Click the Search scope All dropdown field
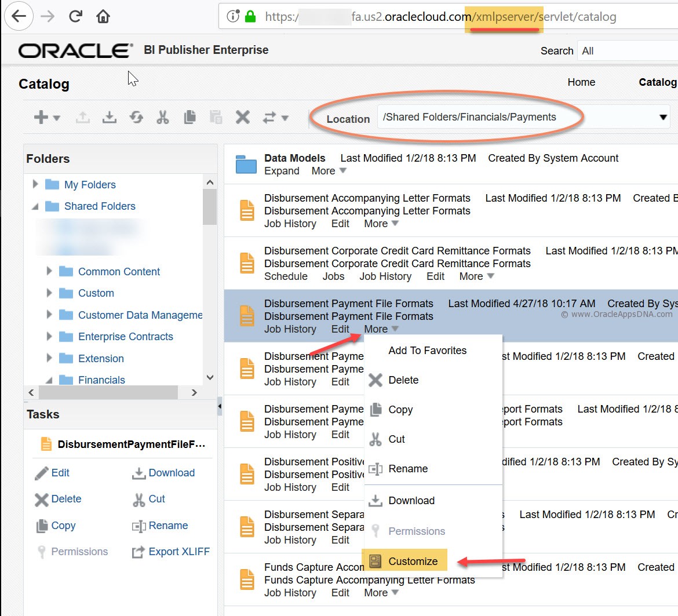This screenshot has height=616, width=678. coord(628,51)
